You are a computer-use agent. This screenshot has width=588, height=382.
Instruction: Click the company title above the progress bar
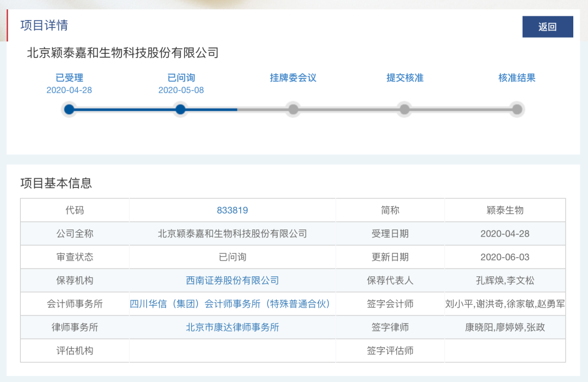[122, 52]
